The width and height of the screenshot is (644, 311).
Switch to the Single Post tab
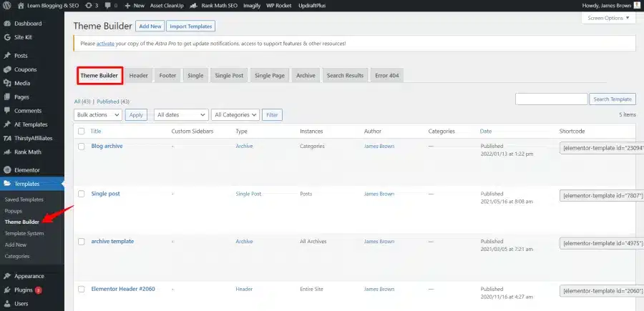[229, 76]
